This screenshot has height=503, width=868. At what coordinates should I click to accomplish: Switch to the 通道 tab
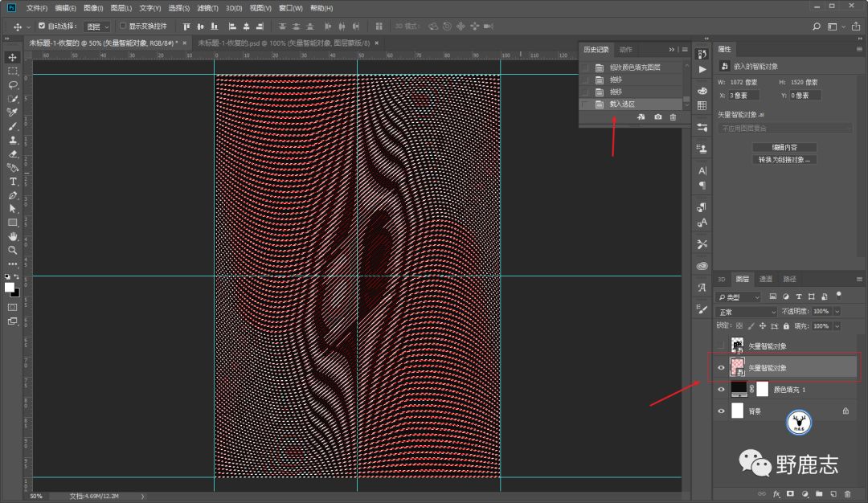[x=766, y=279]
